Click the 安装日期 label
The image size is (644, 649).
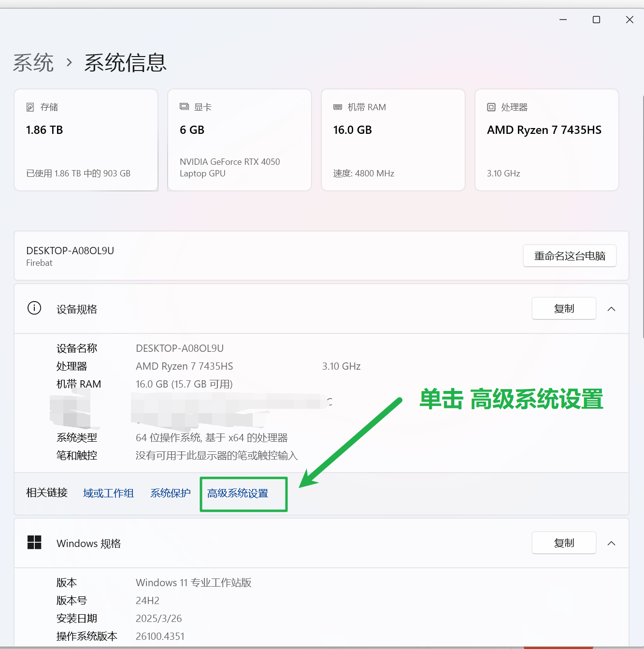77,618
